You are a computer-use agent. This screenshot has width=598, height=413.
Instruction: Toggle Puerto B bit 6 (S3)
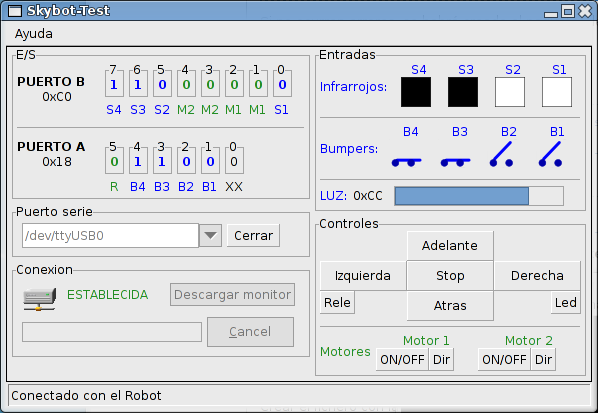click(138, 83)
